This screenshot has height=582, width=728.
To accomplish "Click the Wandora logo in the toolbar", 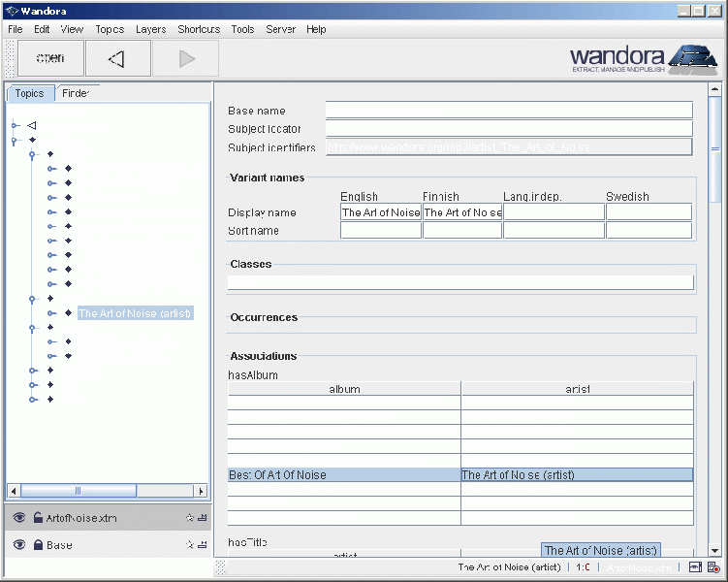I will pyautogui.click(x=641, y=58).
